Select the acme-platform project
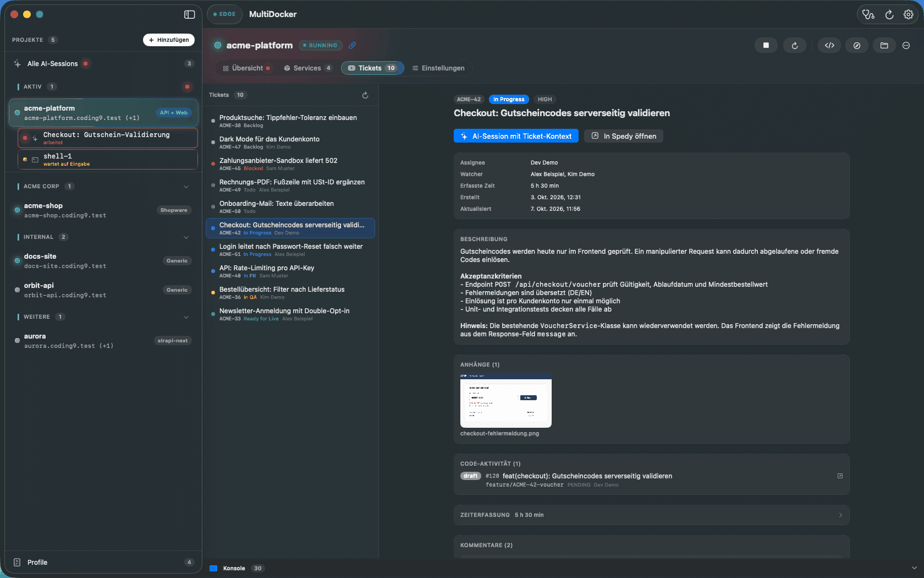The height and width of the screenshot is (578, 924). click(103, 113)
